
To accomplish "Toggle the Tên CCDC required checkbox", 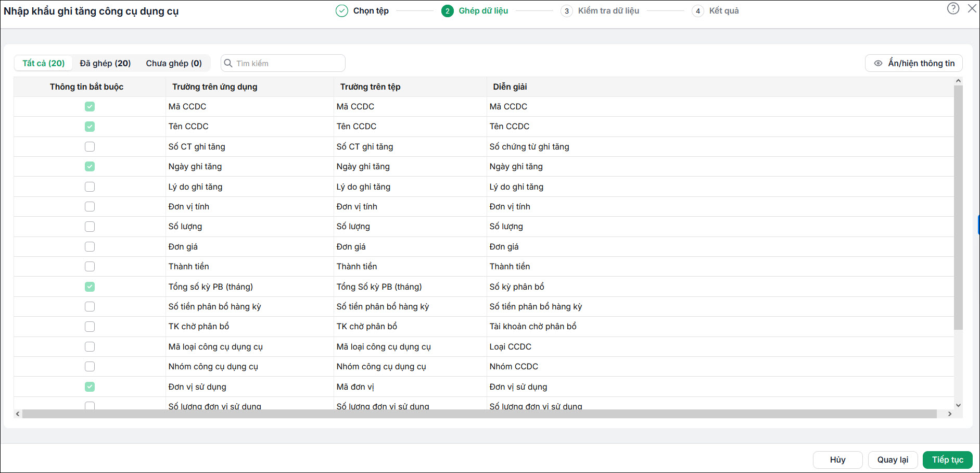I will coord(90,126).
